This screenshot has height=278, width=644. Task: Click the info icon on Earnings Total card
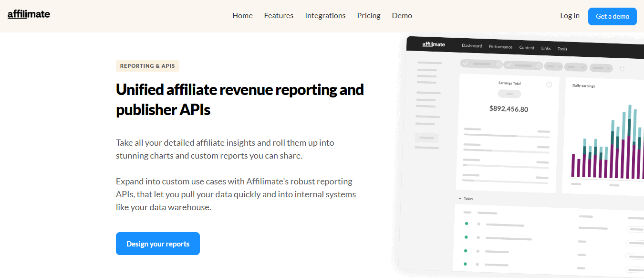[x=549, y=85]
